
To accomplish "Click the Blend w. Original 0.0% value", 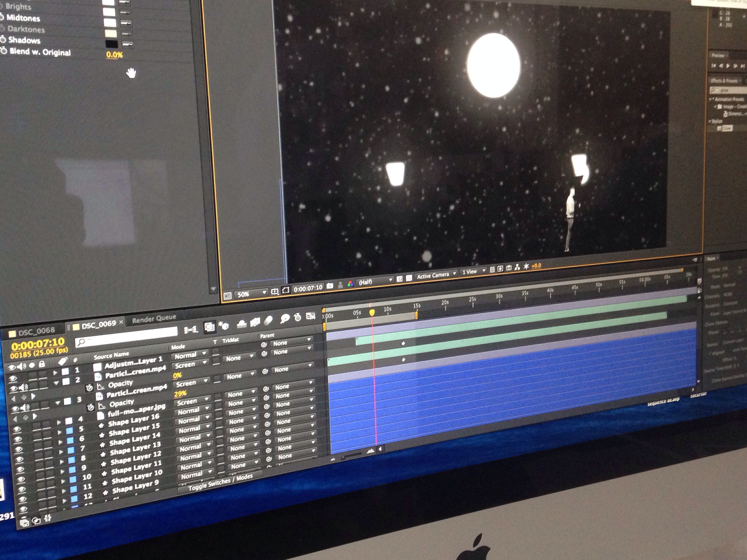I will pyautogui.click(x=114, y=55).
